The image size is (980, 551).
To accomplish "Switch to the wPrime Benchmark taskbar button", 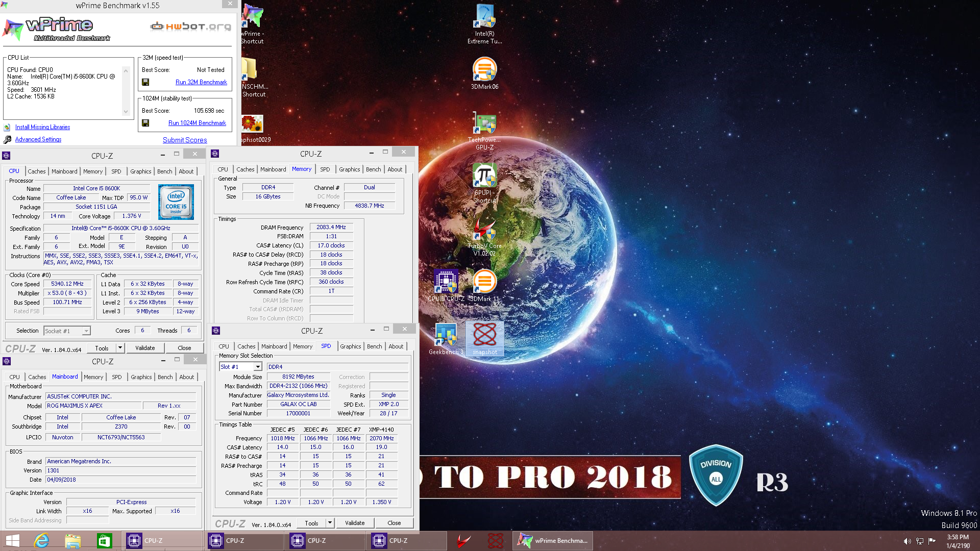I will point(553,541).
